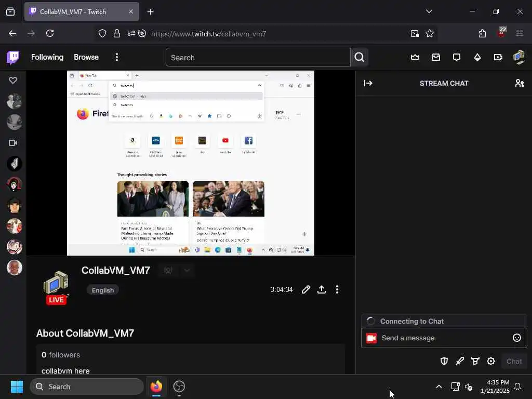The height and width of the screenshot is (399, 532).
Task: Open the notifications inbox icon
Action: pyautogui.click(x=436, y=57)
